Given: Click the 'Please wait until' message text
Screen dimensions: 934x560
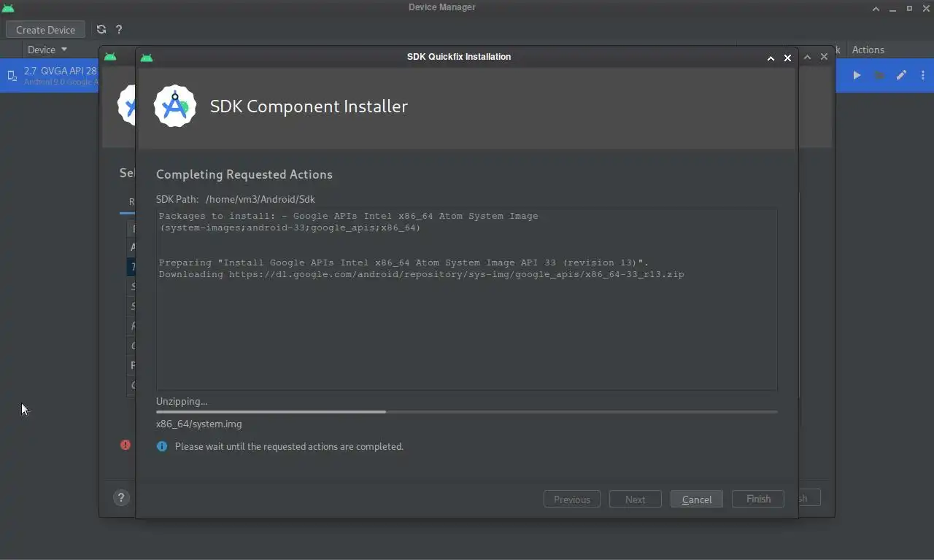Looking at the screenshot, I should (289, 446).
